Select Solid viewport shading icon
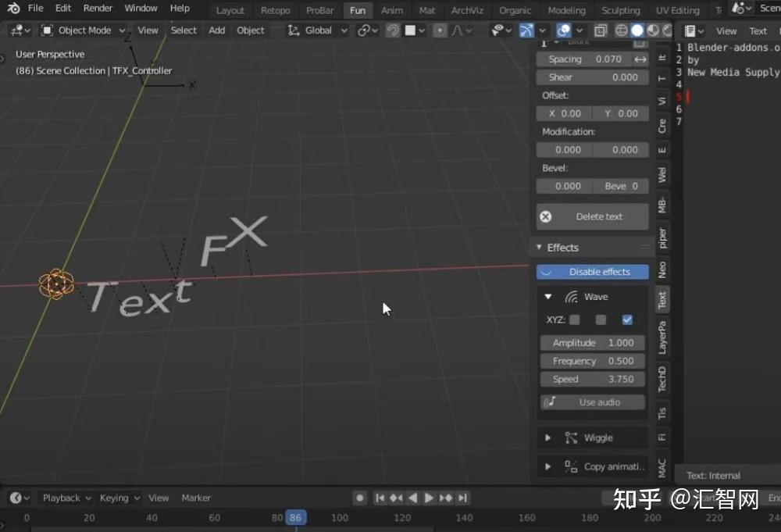The image size is (781, 532). pos(637,30)
